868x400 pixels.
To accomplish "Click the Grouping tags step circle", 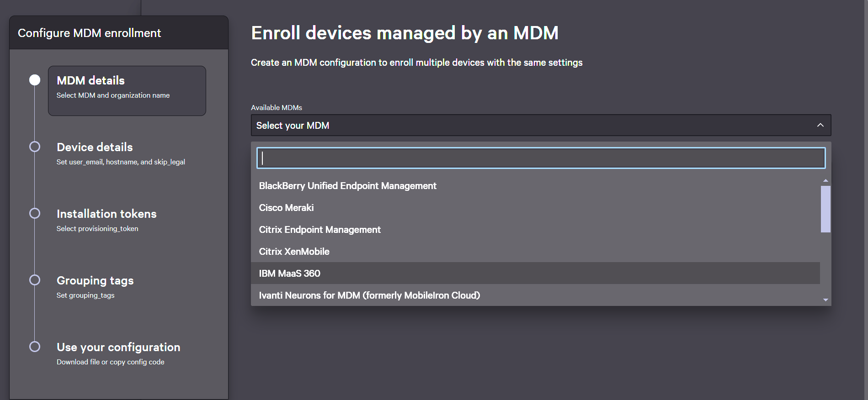I will click(x=35, y=280).
